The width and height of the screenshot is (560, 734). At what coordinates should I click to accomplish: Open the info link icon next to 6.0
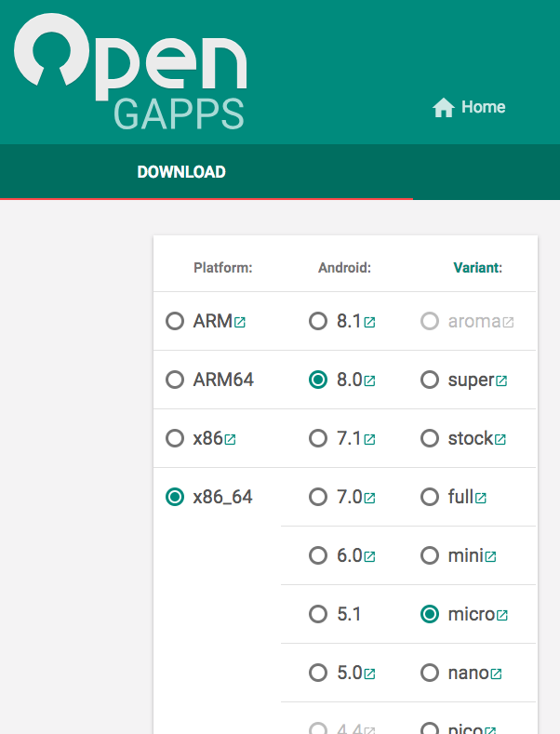click(x=369, y=556)
